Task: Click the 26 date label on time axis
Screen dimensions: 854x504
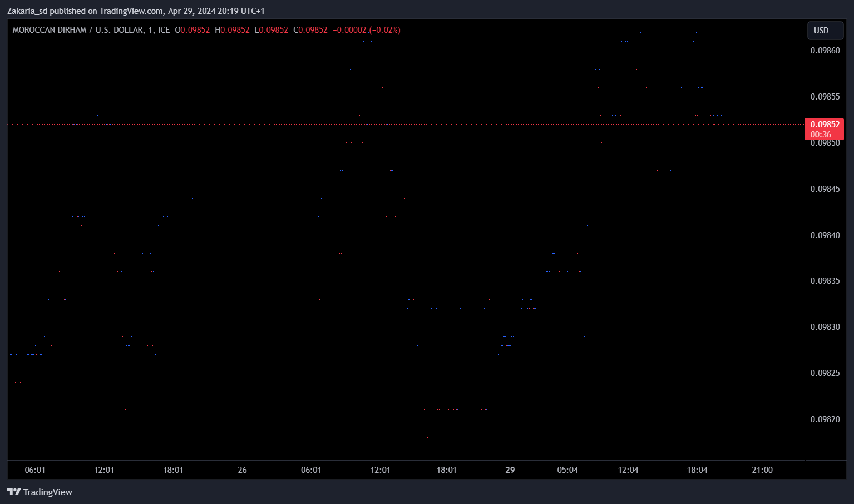Action: coord(243,470)
